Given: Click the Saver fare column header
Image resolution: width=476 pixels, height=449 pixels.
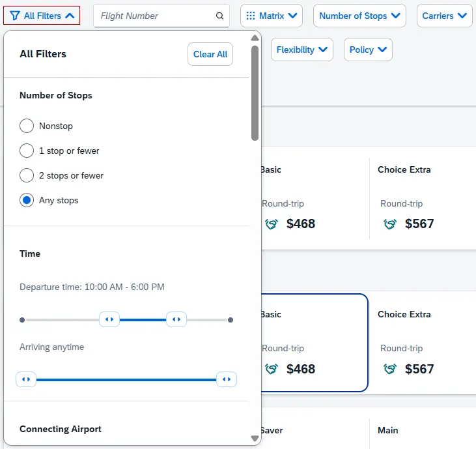Looking at the screenshot, I should click(272, 430).
